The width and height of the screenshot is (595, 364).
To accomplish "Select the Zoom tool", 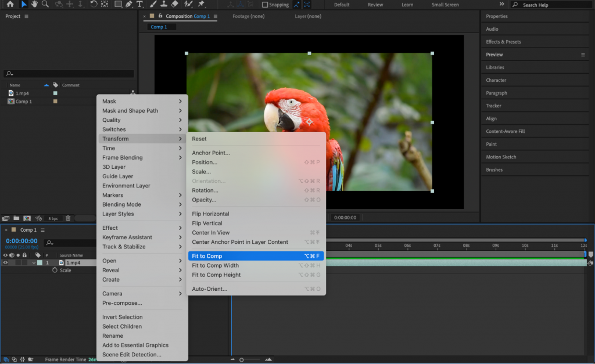I will pyautogui.click(x=45, y=5).
